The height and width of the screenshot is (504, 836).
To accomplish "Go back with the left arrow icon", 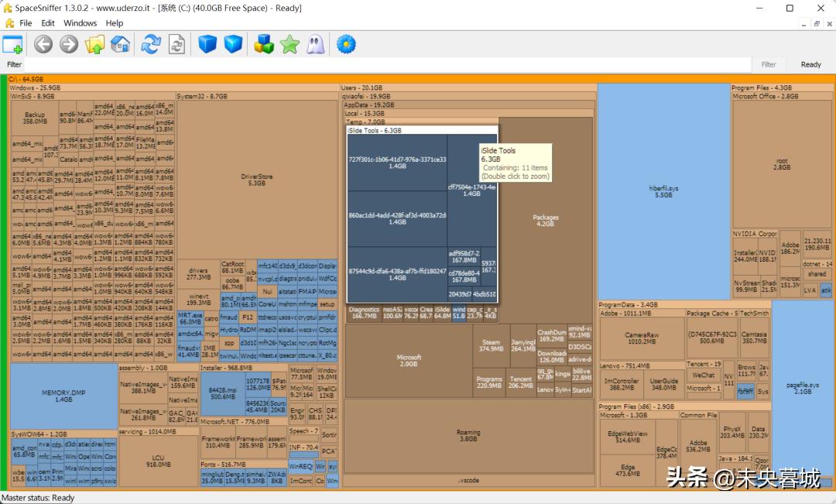I will point(43,45).
